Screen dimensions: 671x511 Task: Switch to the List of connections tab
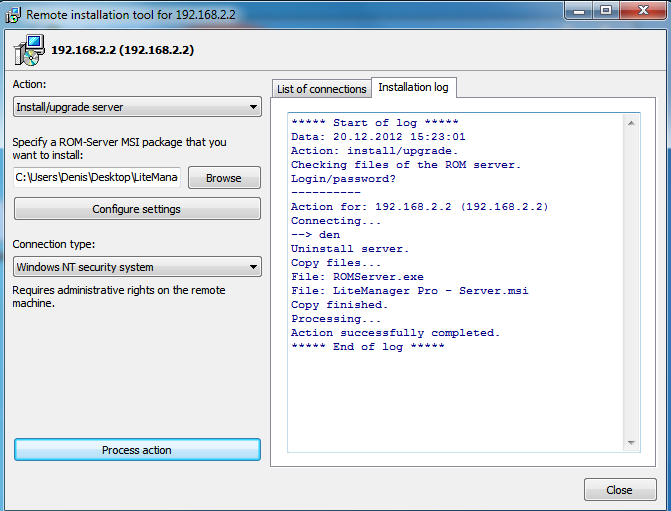321,89
